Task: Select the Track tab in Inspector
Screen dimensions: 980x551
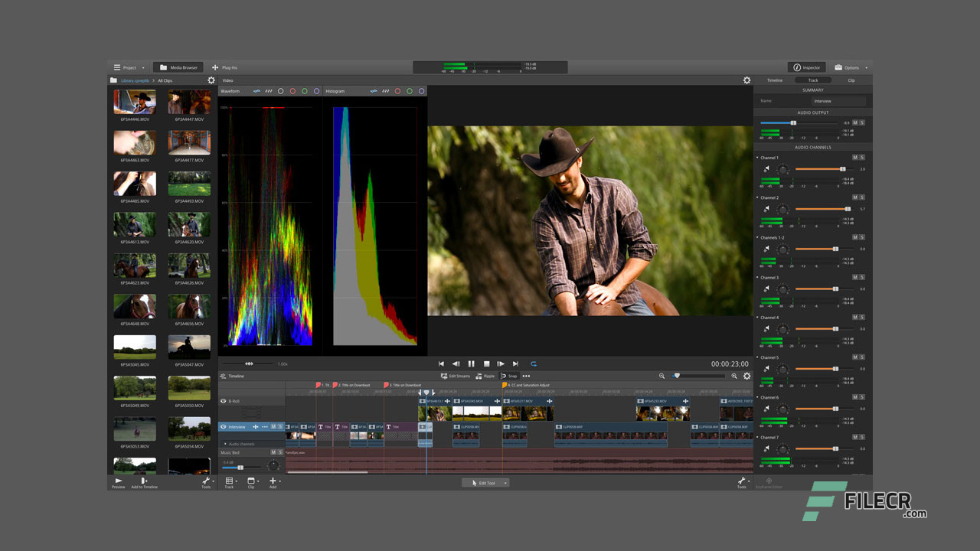Action: (x=813, y=80)
